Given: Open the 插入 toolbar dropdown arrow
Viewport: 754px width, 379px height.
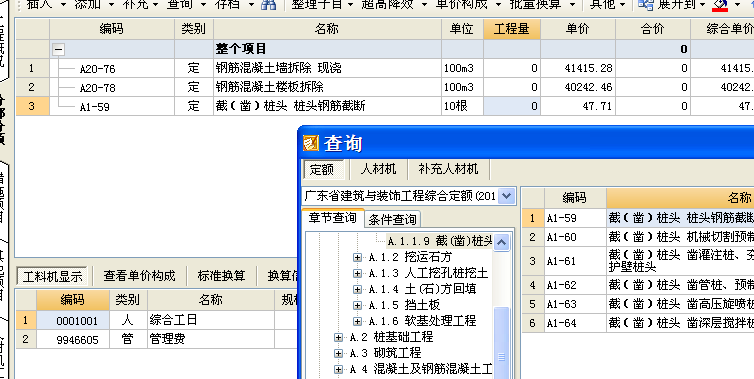Looking at the screenshot, I should (x=63, y=4).
